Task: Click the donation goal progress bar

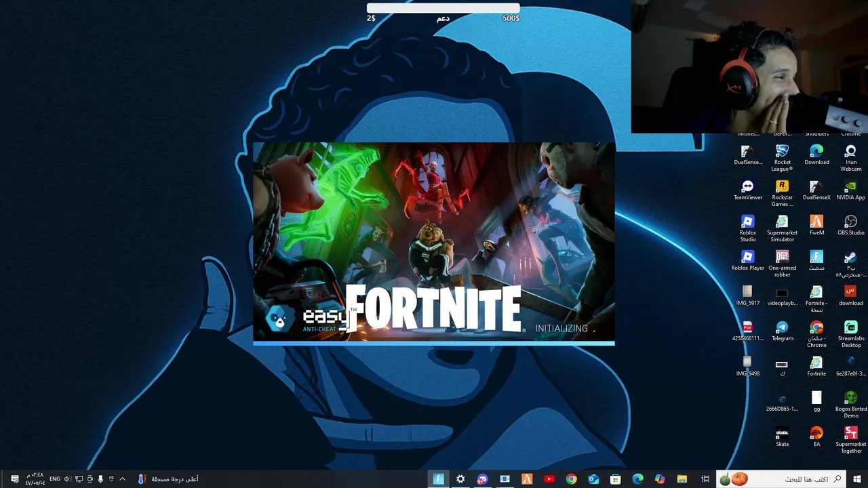Action: coord(443,8)
